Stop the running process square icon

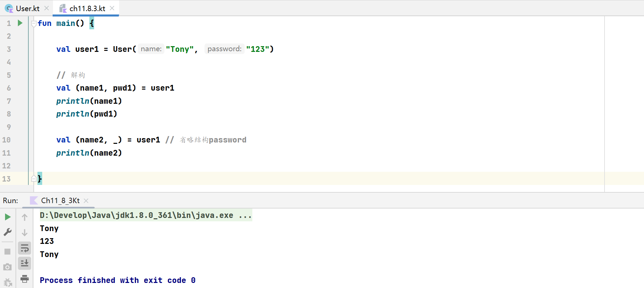coord(7,252)
